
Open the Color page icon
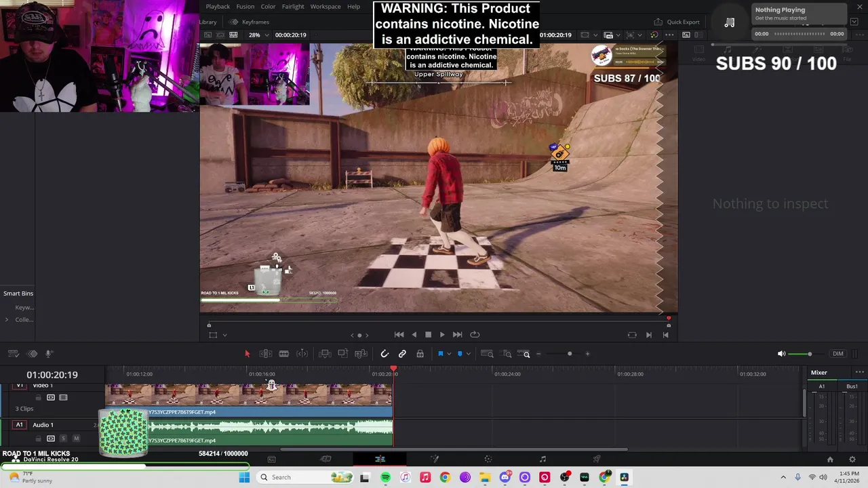(x=488, y=459)
